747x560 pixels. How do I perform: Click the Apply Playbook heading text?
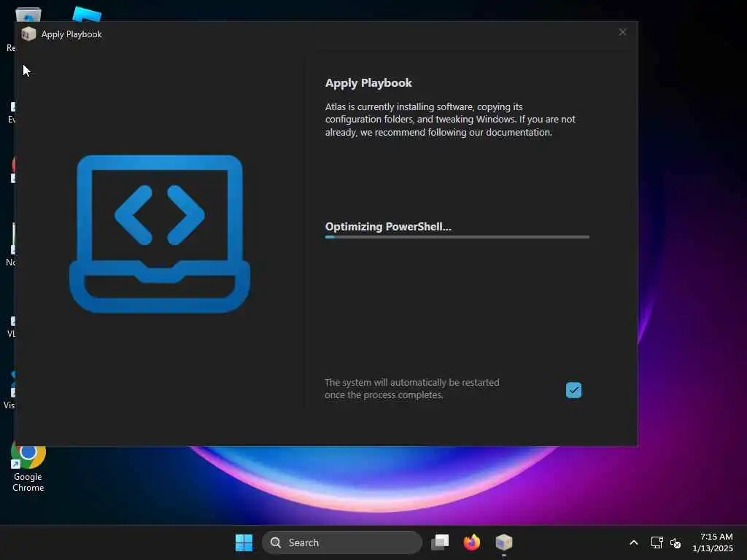point(368,83)
